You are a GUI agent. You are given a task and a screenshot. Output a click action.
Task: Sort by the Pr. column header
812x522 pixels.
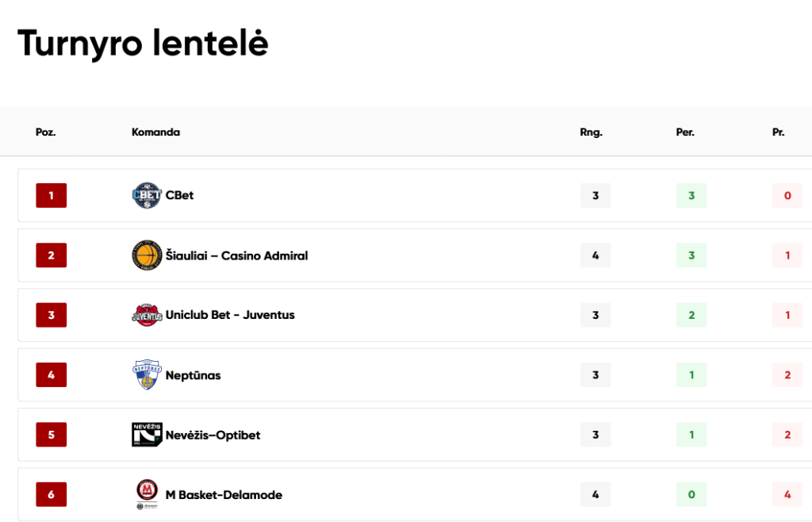(x=779, y=132)
